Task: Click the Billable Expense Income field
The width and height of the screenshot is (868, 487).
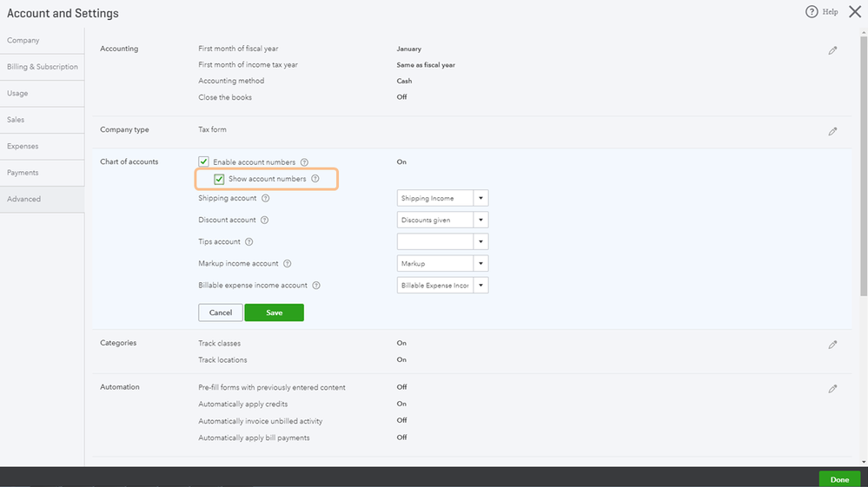Action: (435, 286)
